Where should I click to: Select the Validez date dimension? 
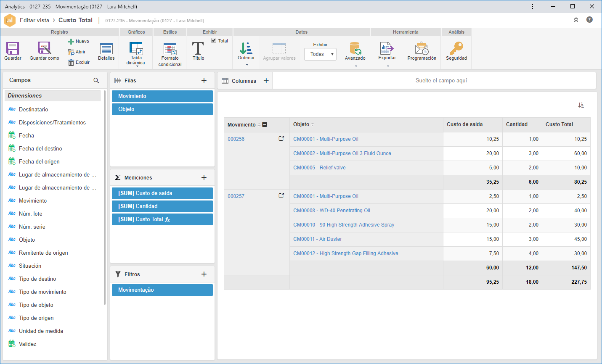click(x=27, y=344)
